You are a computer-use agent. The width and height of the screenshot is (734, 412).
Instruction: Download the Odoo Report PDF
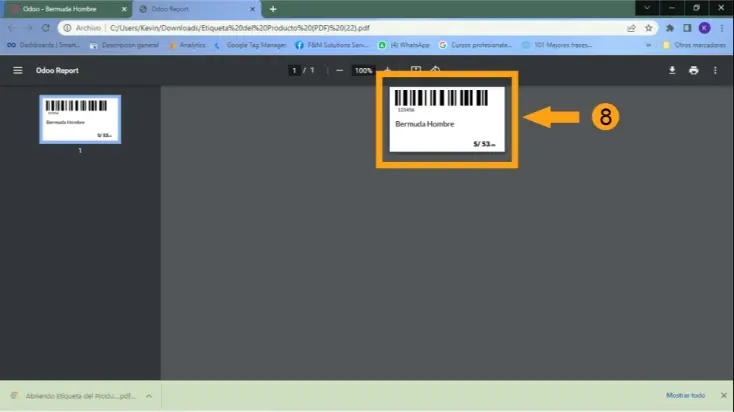[671, 71]
